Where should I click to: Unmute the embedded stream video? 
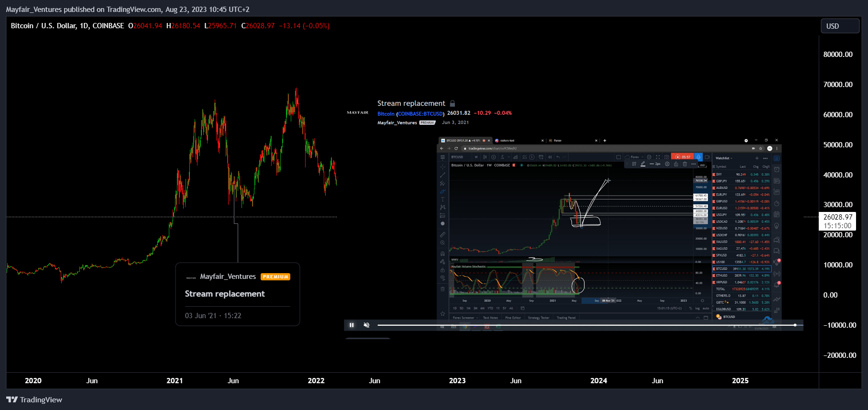point(366,325)
